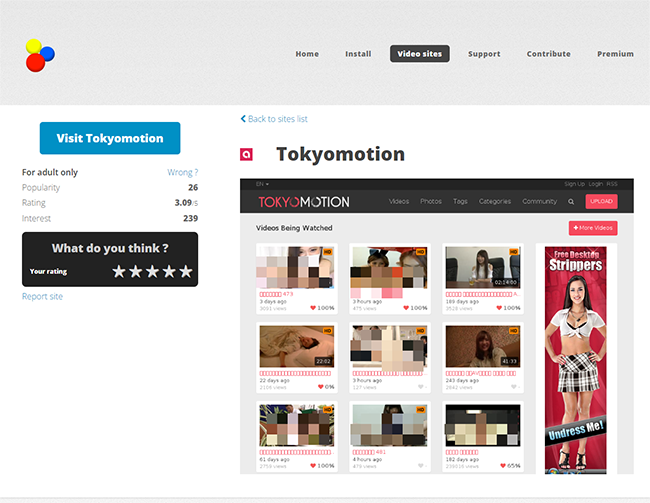Click the search magnifier in site preview
Viewport: 650px width, 503px height.
(x=571, y=201)
